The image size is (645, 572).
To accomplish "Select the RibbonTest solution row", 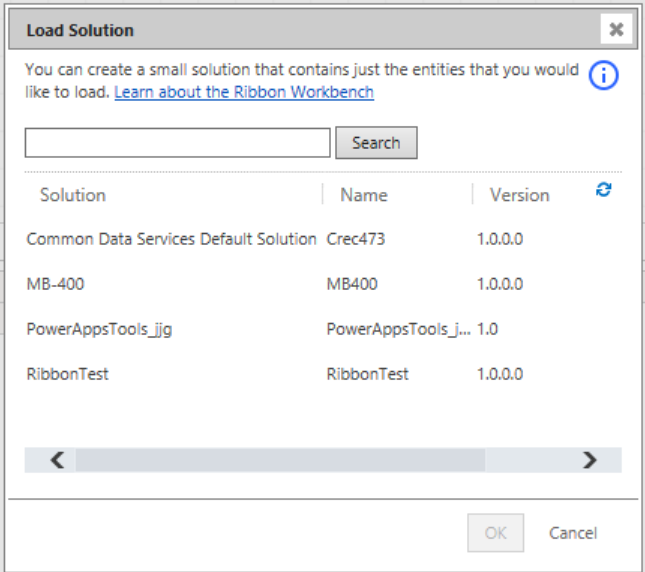I will (x=323, y=374).
